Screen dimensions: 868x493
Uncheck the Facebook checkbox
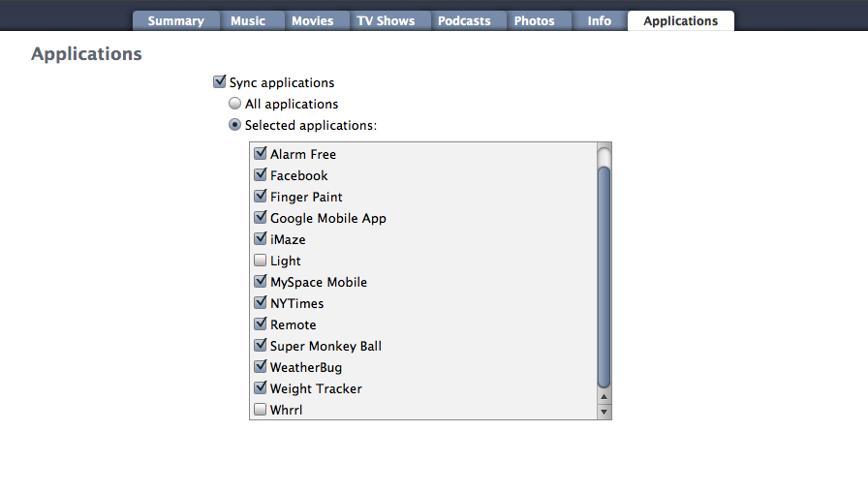[x=261, y=175]
